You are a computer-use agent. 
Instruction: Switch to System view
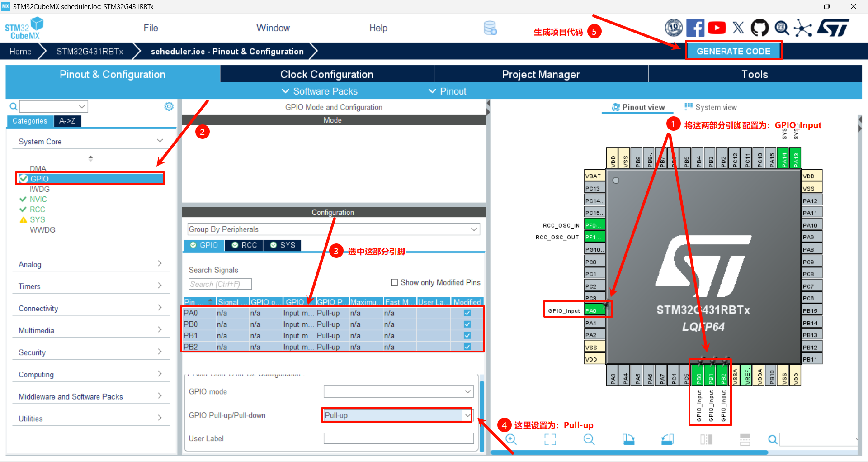[710, 107]
